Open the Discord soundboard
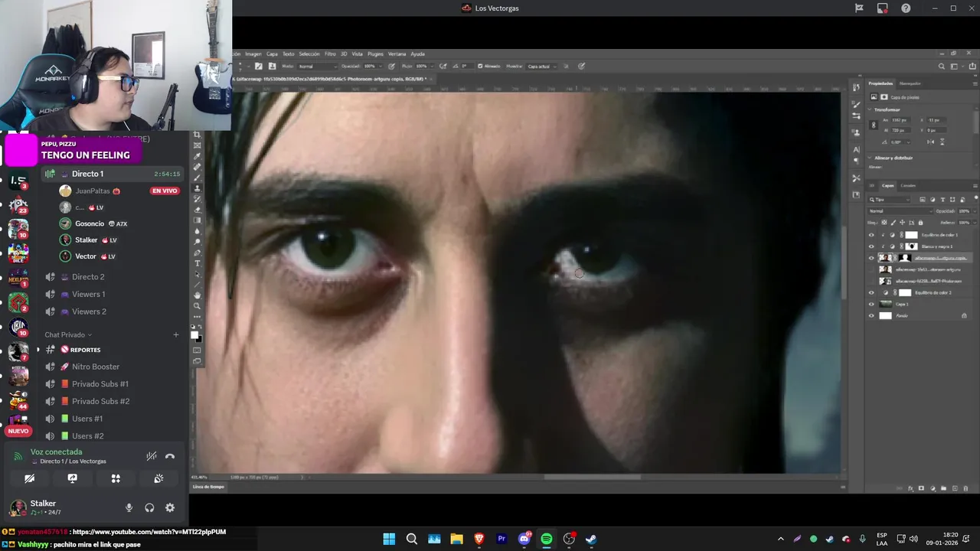The image size is (980, 551). click(158, 478)
